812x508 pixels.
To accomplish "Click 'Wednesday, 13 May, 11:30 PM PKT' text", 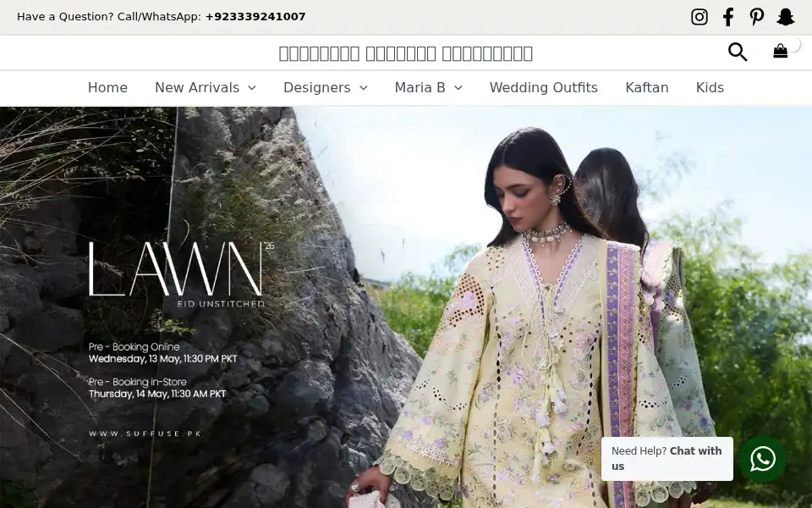I will 163,359.
